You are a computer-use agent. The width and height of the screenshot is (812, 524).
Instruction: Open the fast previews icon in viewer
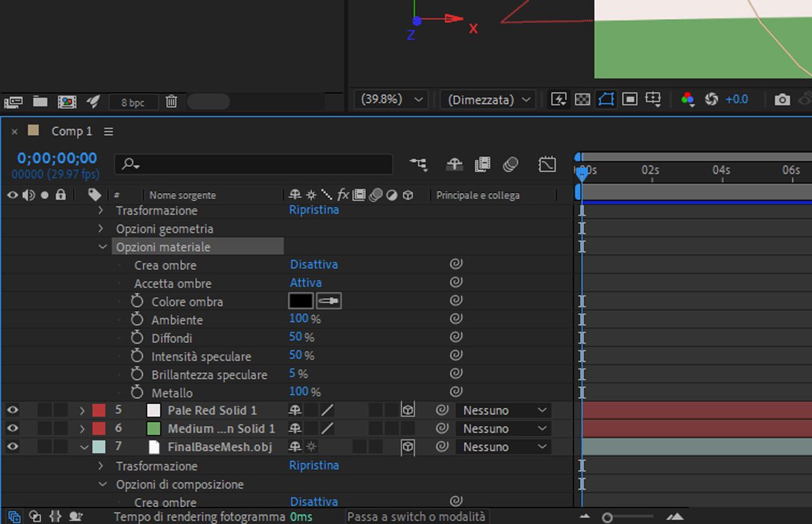tap(558, 99)
